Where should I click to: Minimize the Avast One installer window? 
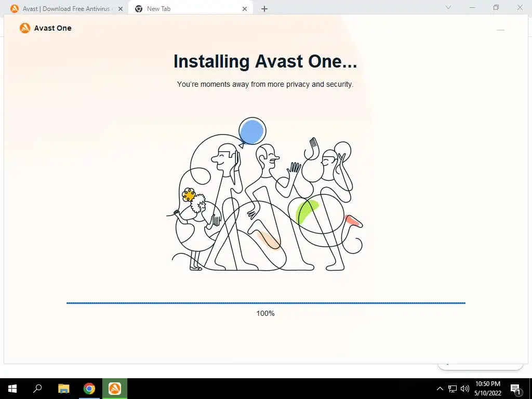pyautogui.click(x=500, y=30)
